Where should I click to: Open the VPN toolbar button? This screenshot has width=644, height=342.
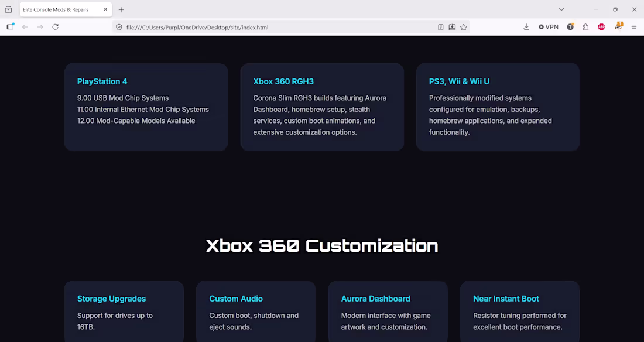[x=549, y=27]
